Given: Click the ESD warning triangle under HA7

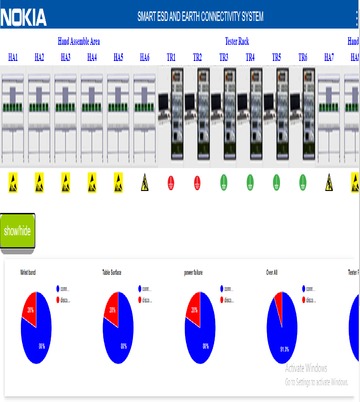Looking at the screenshot, I should pos(329,183).
